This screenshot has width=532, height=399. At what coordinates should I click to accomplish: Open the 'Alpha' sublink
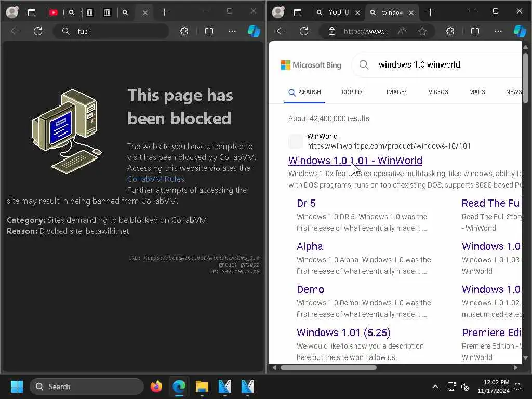coord(310,246)
